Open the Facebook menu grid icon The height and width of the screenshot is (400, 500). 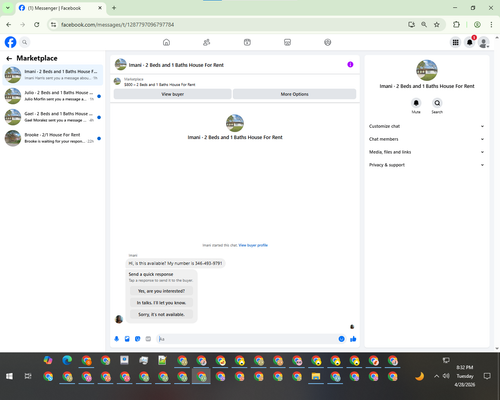pyautogui.click(x=455, y=42)
